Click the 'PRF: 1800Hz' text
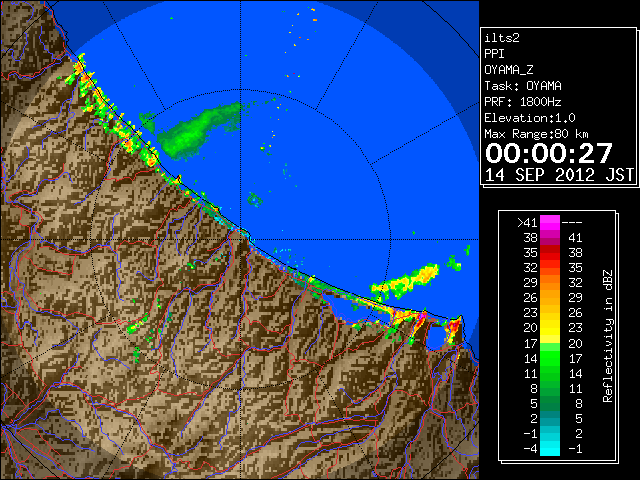This screenshot has height=480, width=640. pyautogui.click(x=523, y=102)
